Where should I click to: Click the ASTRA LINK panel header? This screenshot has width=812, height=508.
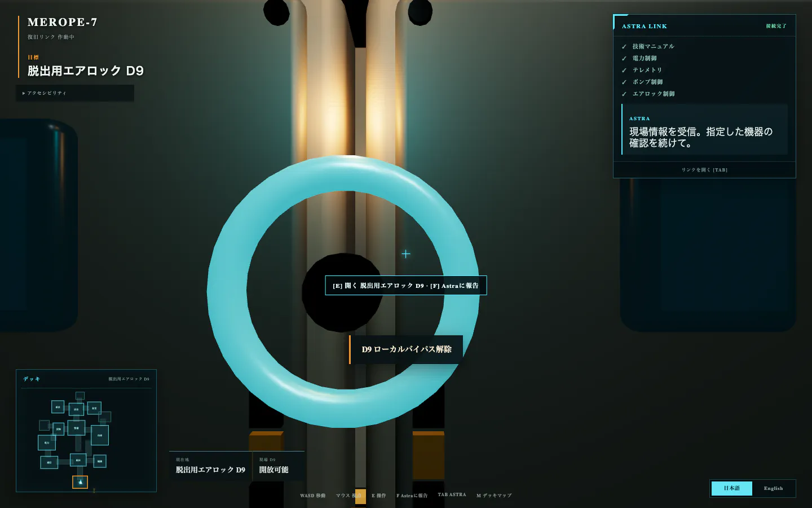(704, 26)
